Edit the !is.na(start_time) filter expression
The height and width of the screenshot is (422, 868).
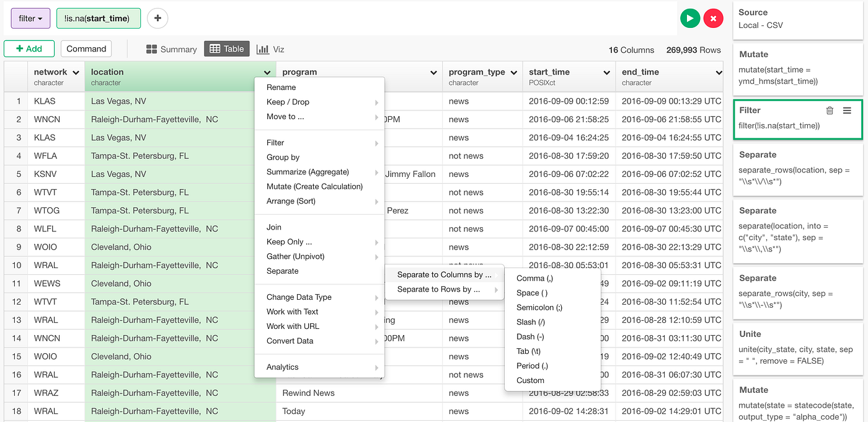click(x=99, y=19)
